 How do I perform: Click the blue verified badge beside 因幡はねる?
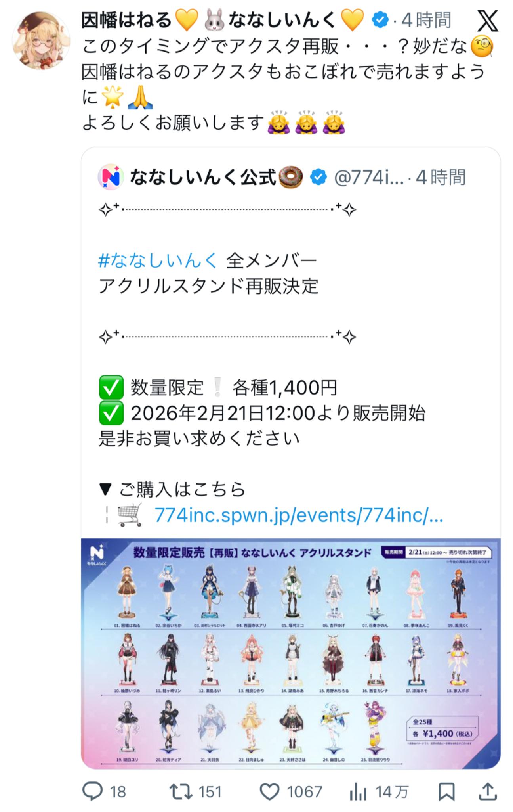tap(380, 20)
